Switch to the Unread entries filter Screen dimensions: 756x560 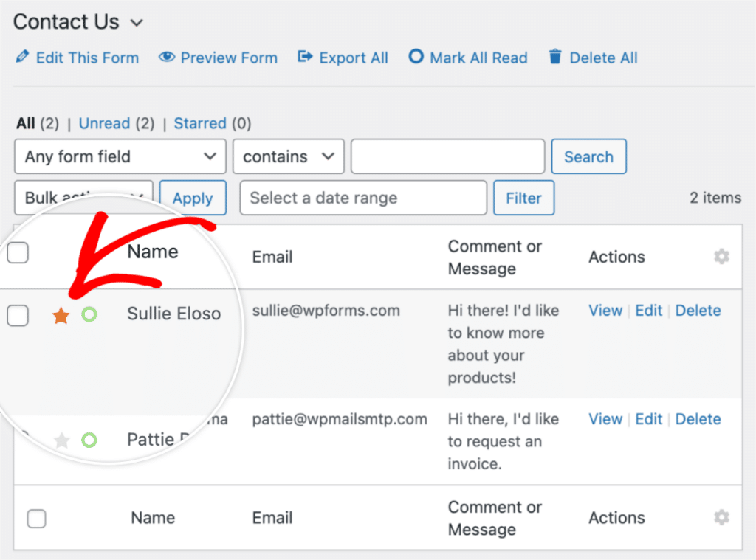[104, 123]
